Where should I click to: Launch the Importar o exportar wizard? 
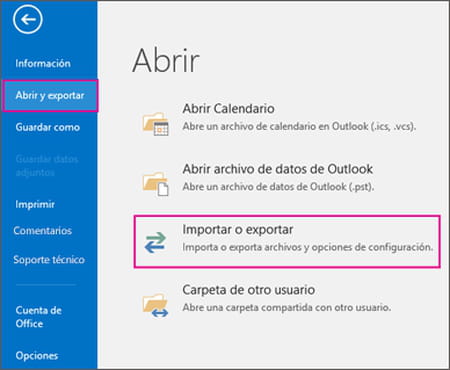(x=287, y=242)
